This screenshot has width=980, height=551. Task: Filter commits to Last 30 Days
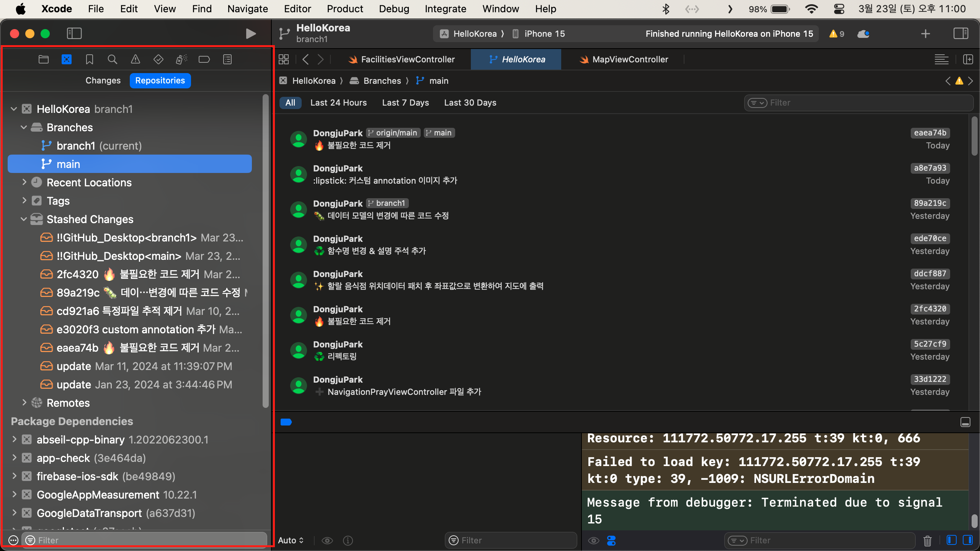[x=470, y=103]
